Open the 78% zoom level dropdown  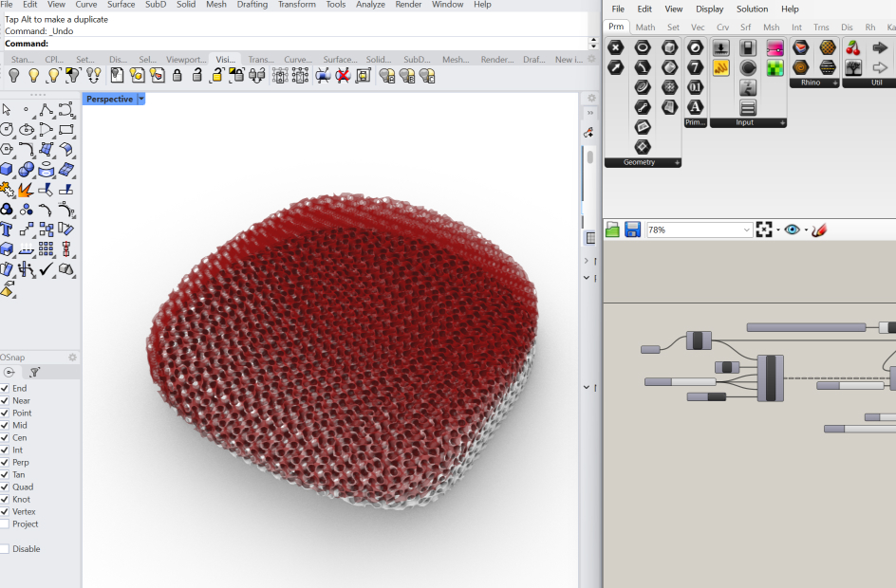747,230
